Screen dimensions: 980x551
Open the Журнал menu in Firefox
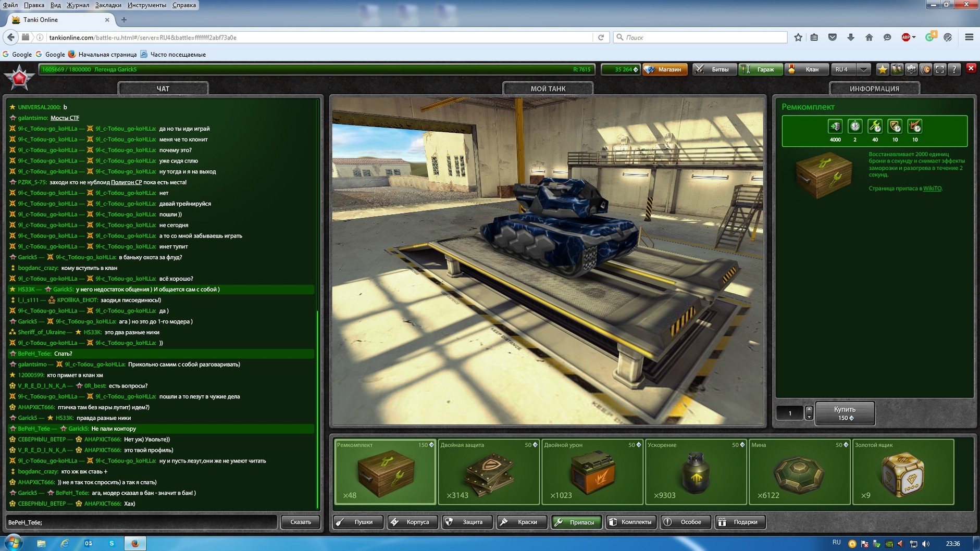coord(78,5)
